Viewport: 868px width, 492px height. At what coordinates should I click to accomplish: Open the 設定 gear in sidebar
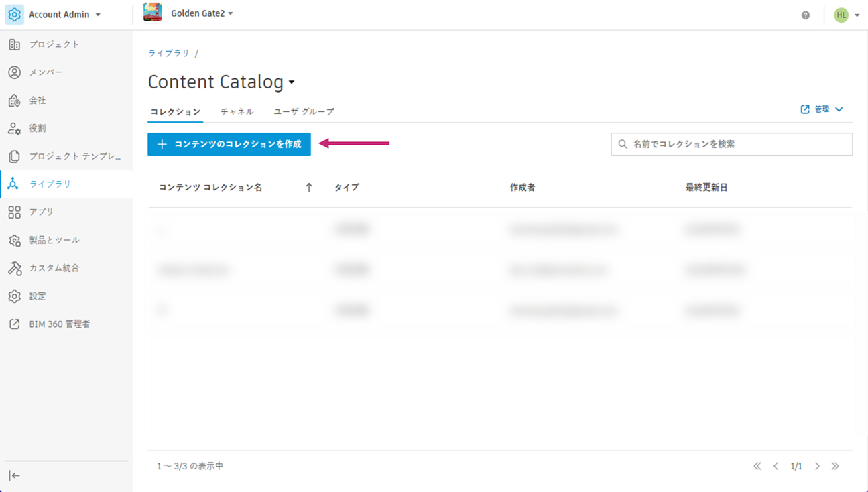(15, 296)
